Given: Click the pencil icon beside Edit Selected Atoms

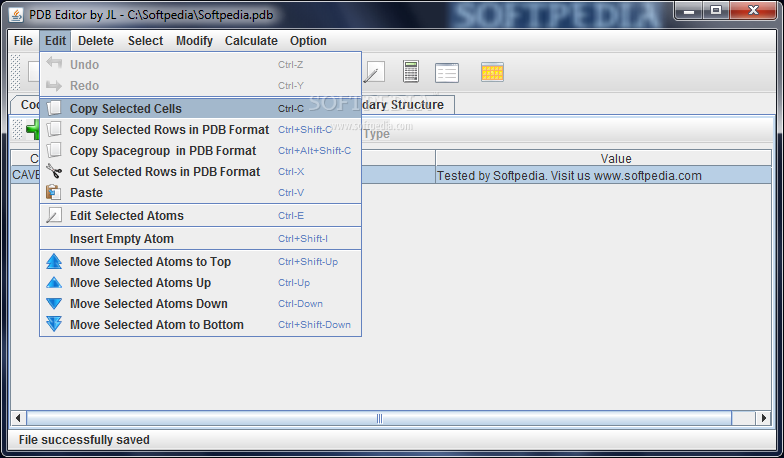Looking at the screenshot, I should (54, 215).
